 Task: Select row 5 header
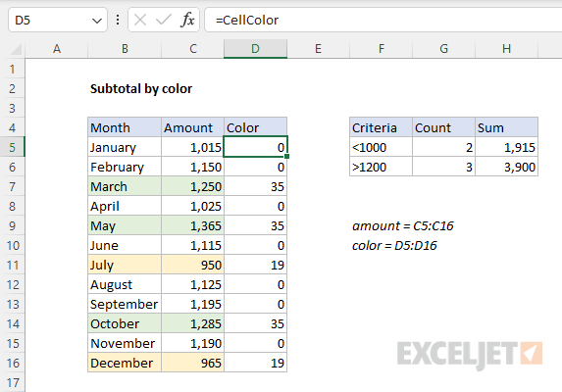pos(13,147)
